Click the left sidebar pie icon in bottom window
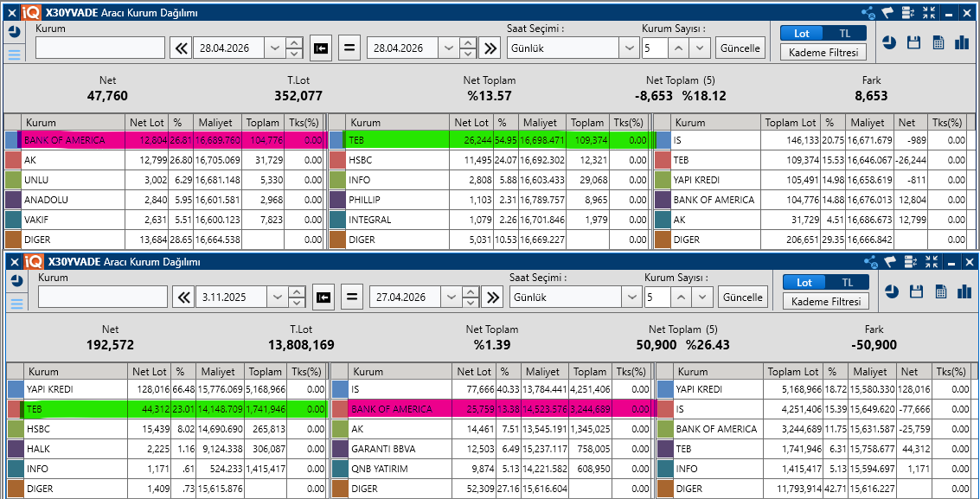This screenshot has height=499, width=980. 16,282
